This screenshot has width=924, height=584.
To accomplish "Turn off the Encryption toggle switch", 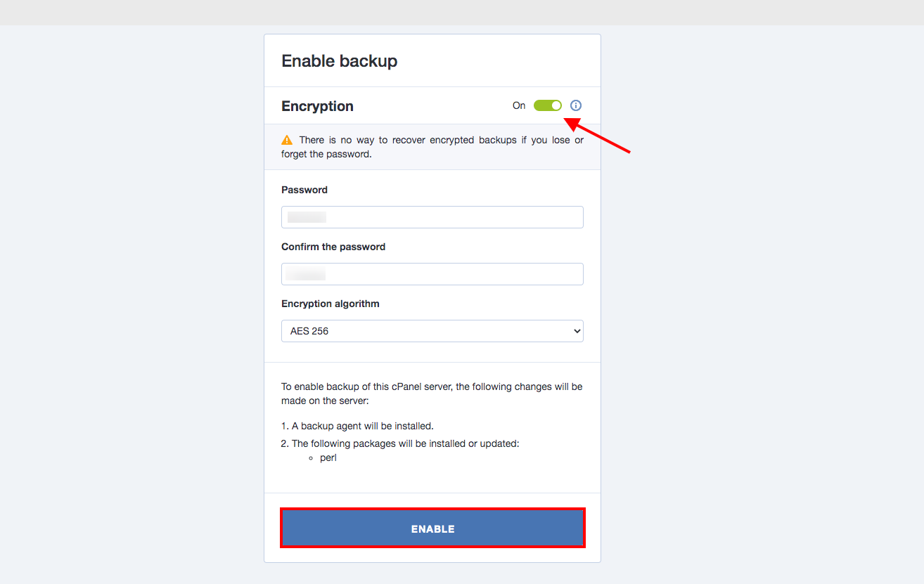I will (x=548, y=105).
